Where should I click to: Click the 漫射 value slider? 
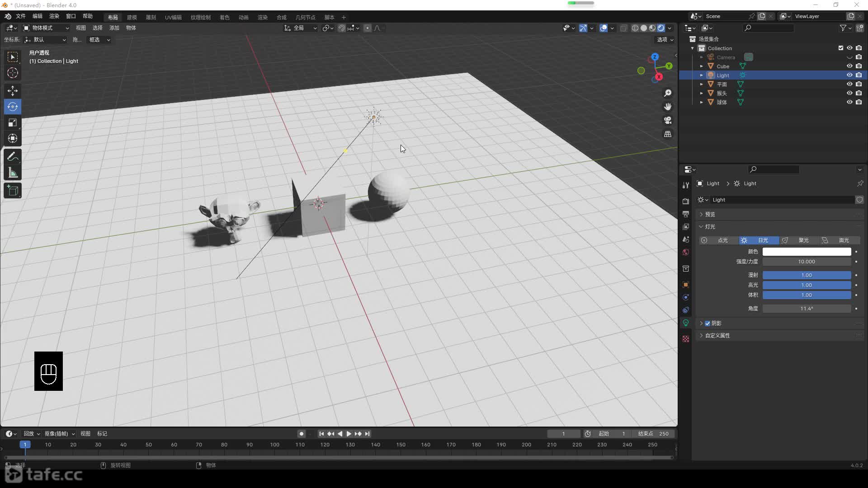point(807,275)
